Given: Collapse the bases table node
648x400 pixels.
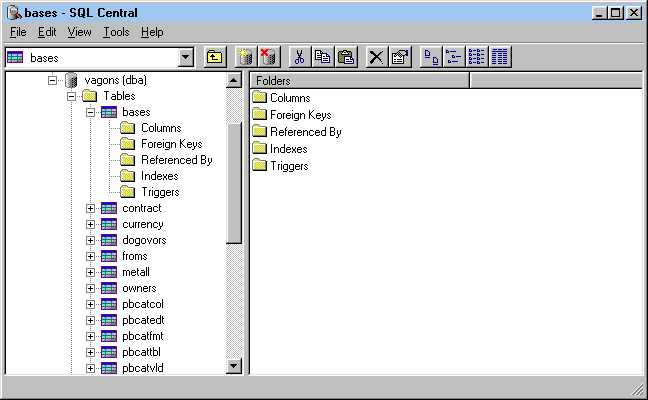Looking at the screenshot, I should (91, 112).
